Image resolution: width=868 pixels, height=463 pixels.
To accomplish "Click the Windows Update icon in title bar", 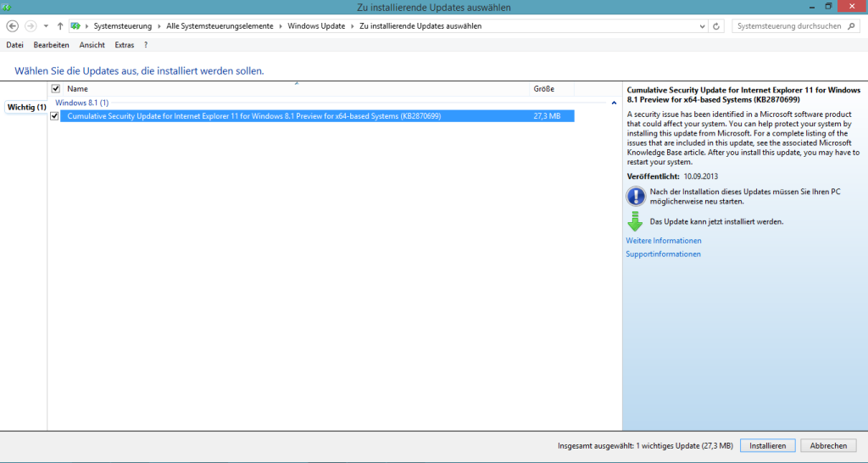I will click(7, 7).
